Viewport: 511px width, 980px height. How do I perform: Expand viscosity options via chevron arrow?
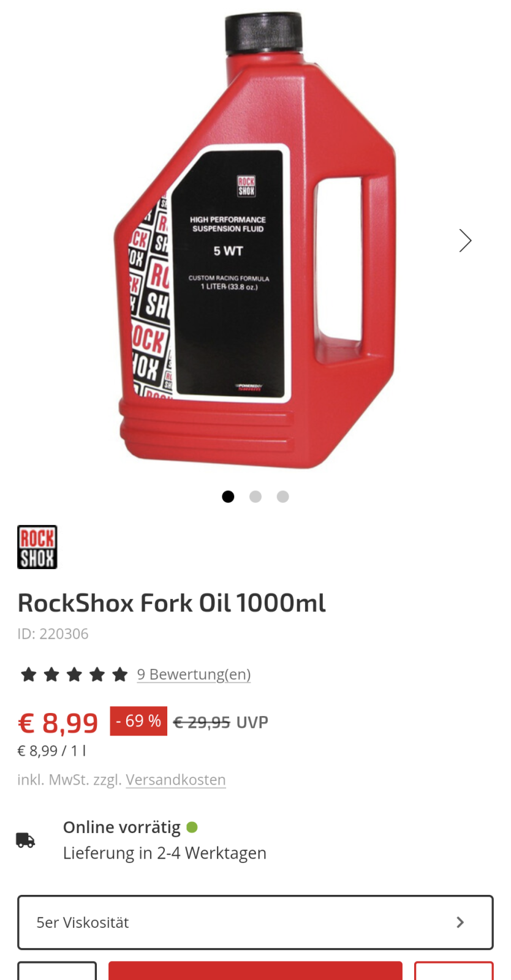click(x=460, y=922)
